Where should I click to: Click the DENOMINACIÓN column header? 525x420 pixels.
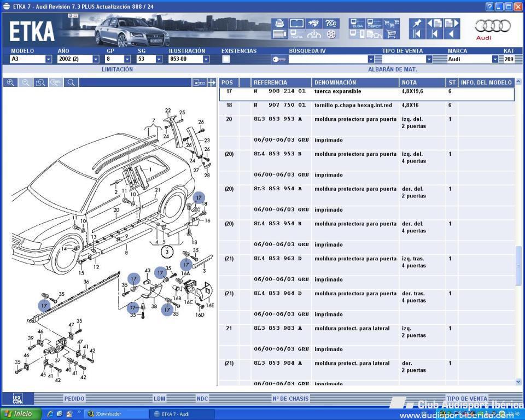tap(355, 83)
